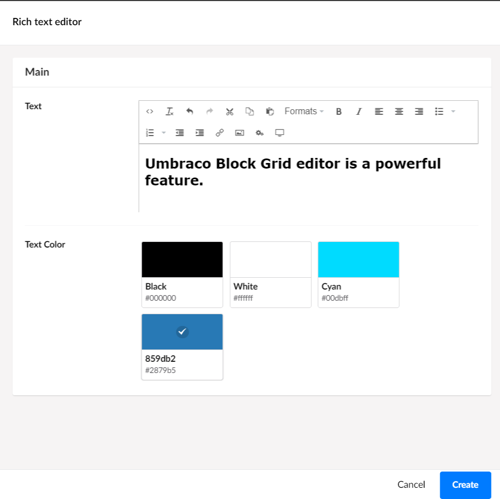Open the source code view icon
Viewport: 500px width, 499px height.
(150, 111)
